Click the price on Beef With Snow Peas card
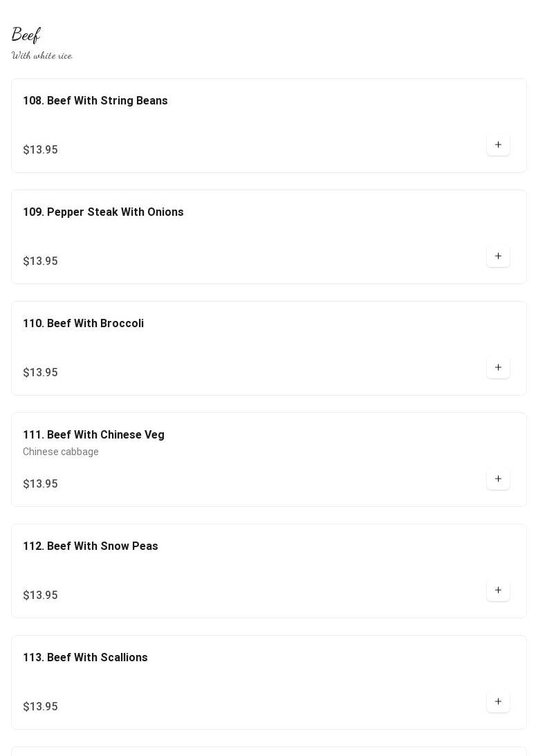This screenshot has width=538, height=756. [40, 596]
